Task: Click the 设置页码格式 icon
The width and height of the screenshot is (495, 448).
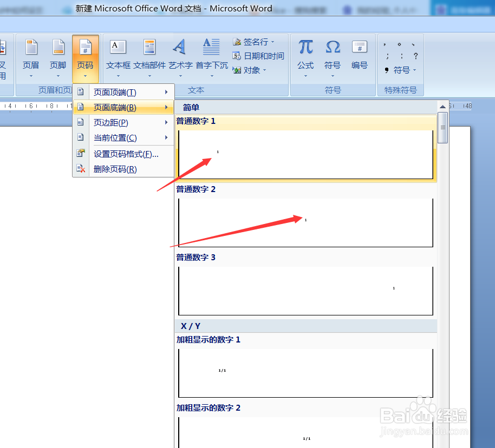Action: click(x=81, y=153)
